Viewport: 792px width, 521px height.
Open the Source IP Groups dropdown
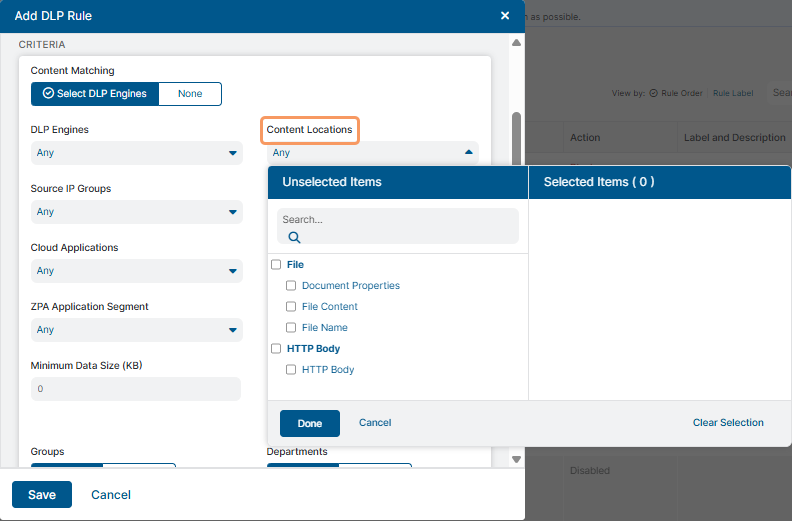136,212
